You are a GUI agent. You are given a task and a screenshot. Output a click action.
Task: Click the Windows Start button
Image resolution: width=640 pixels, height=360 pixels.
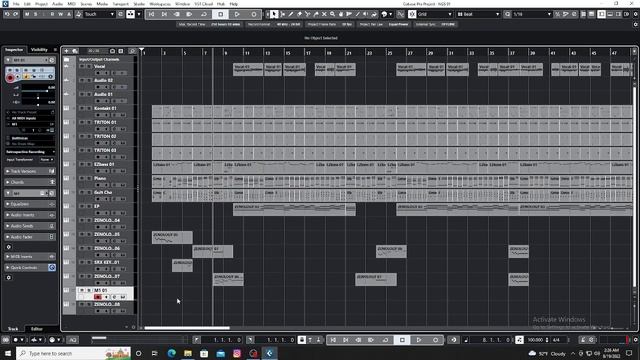click(x=8, y=353)
